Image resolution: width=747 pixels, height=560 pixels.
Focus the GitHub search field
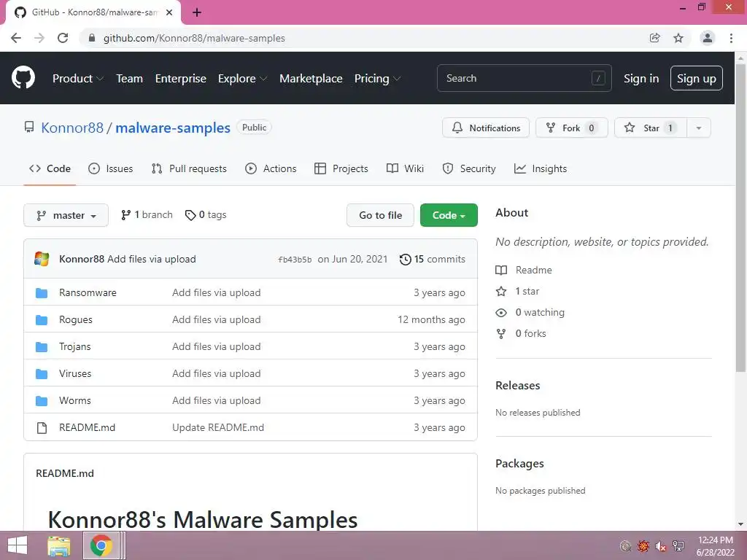tap(524, 78)
